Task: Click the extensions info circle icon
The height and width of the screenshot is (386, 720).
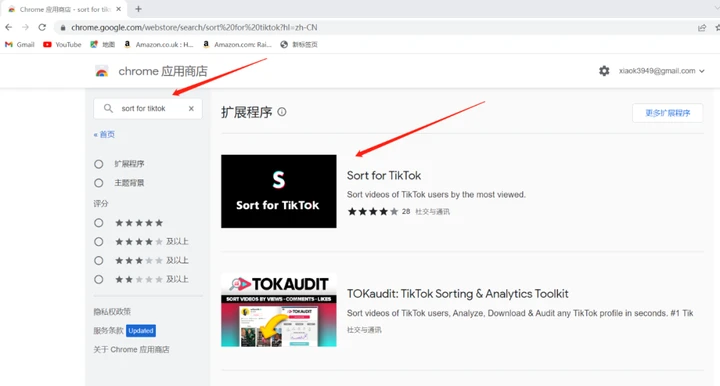Action: click(x=282, y=112)
